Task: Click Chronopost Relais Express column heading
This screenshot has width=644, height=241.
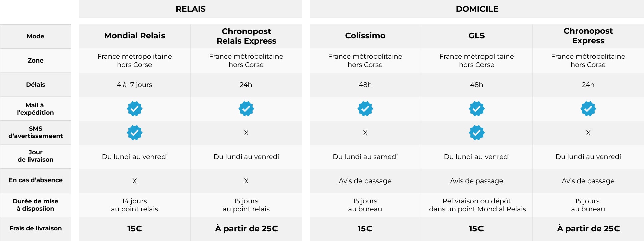Action: tap(246, 36)
